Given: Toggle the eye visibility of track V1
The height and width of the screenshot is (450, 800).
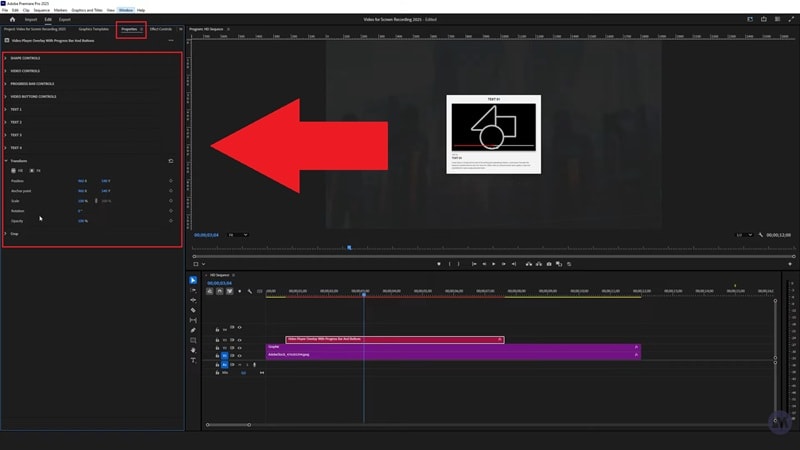Looking at the screenshot, I should click(239, 356).
